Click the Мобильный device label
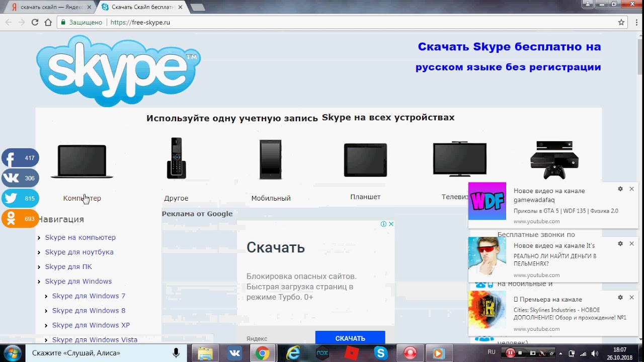The height and width of the screenshot is (362, 644). [271, 198]
